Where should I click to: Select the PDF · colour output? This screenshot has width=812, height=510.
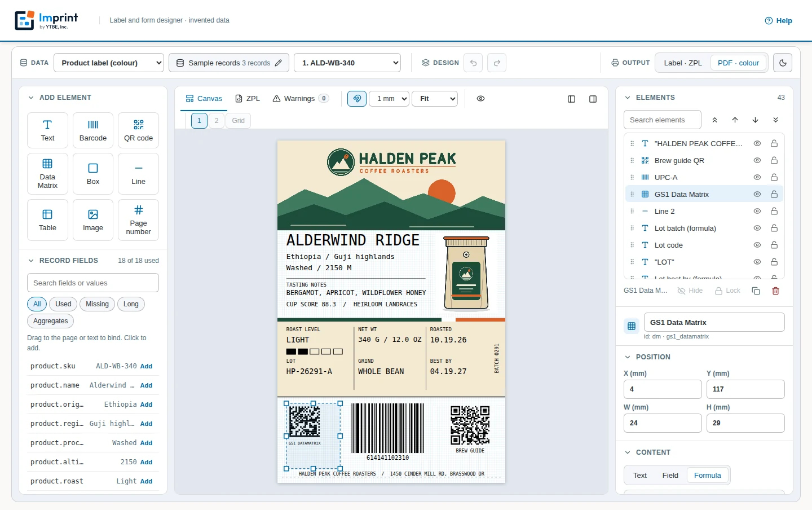[x=738, y=63]
